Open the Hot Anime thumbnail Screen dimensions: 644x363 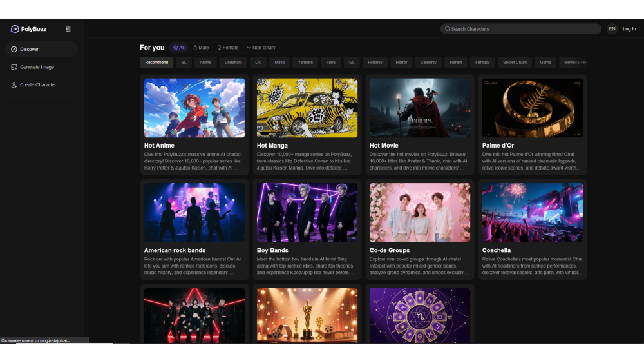194,108
